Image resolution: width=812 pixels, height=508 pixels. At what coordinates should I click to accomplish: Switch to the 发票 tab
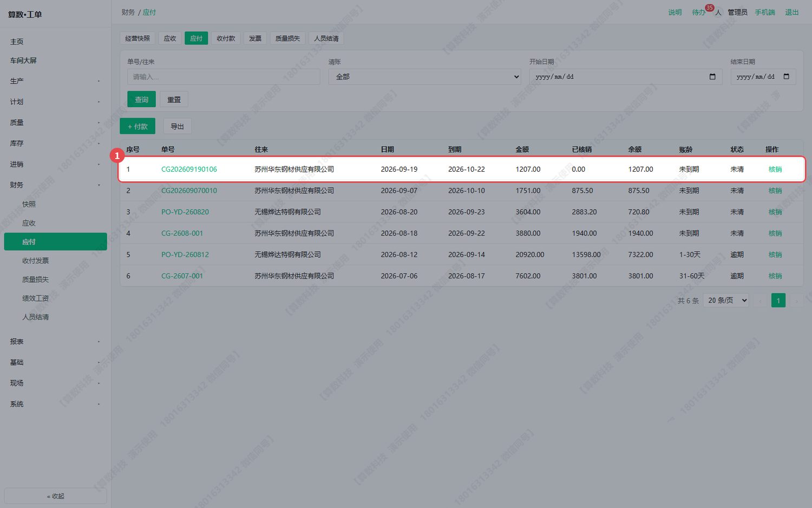tap(255, 38)
